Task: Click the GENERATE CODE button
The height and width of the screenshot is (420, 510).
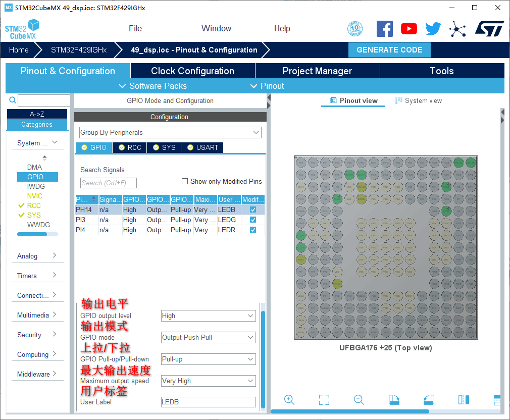Action: [x=389, y=50]
